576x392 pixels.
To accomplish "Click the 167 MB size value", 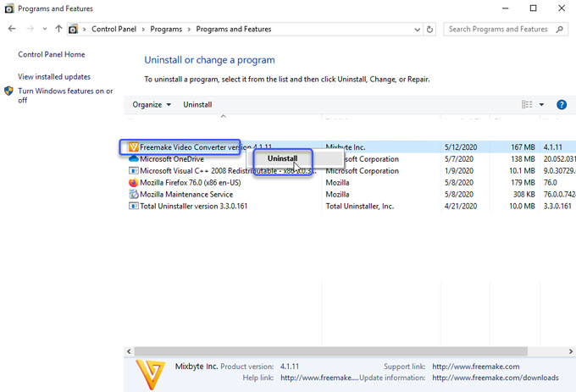I will (x=523, y=147).
